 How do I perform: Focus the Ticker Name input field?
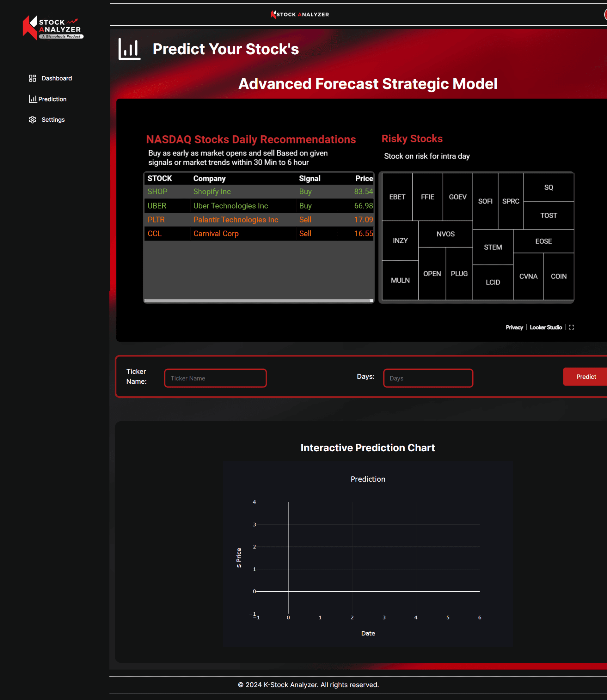(x=215, y=378)
